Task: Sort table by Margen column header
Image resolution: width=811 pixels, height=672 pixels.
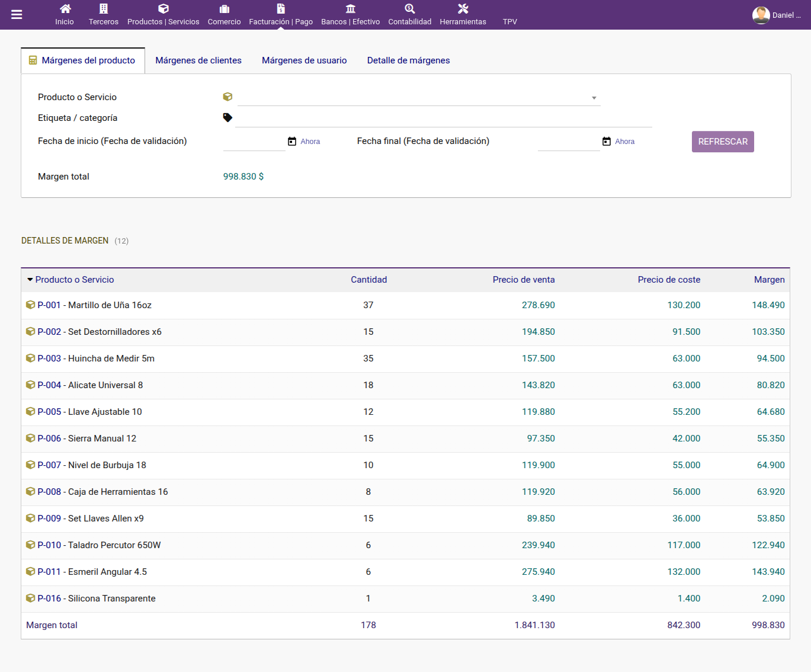Action: click(x=770, y=280)
